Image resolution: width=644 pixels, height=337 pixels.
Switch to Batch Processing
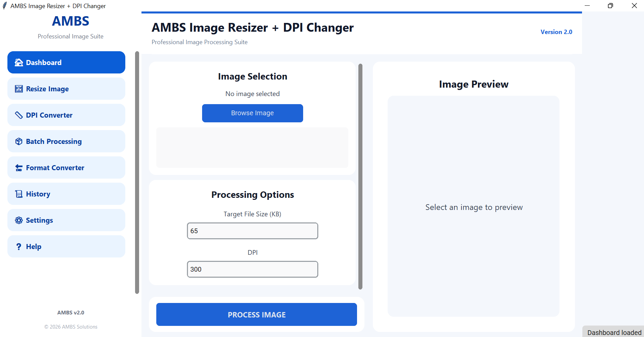[66, 141]
